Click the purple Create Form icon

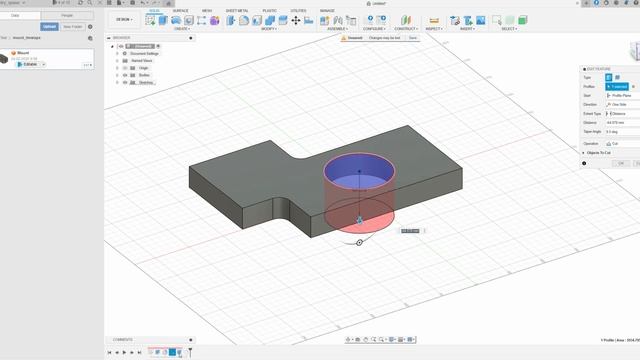(x=215, y=20)
